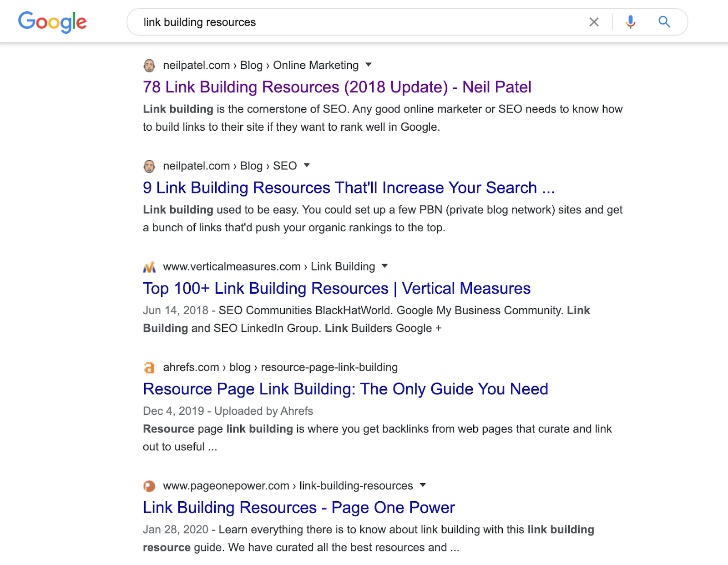Open the dropdown arrow beside verticalmeasures.com breadcrumb

(x=385, y=266)
